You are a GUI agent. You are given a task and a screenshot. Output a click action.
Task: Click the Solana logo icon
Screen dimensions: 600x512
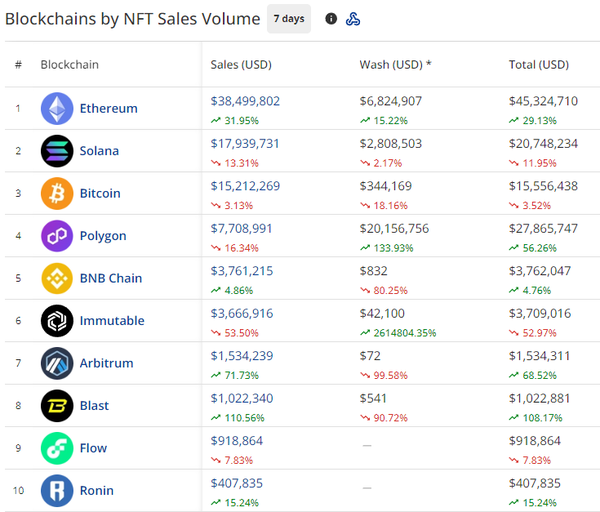pyautogui.click(x=57, y=151)
